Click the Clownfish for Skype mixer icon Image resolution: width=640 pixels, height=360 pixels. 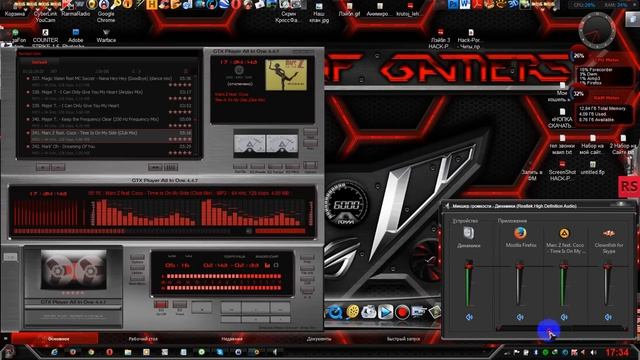(x=609, y=233)
